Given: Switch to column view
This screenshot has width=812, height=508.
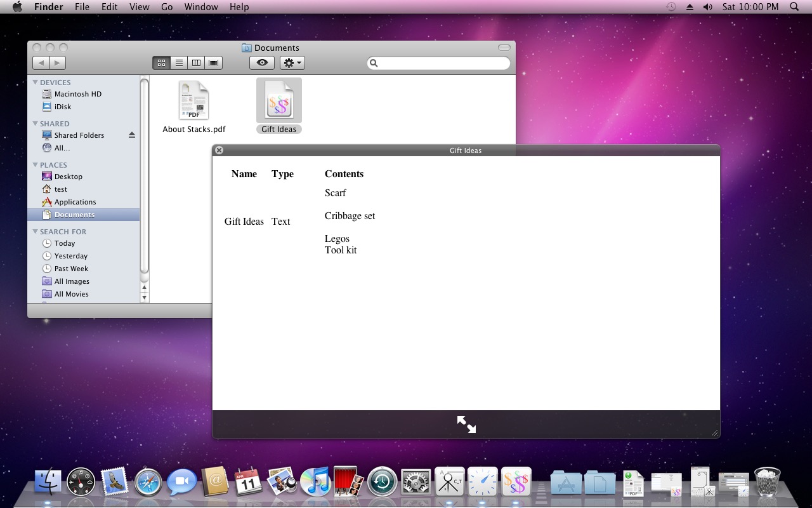Looking at the screenshot, I should point(197,63).
